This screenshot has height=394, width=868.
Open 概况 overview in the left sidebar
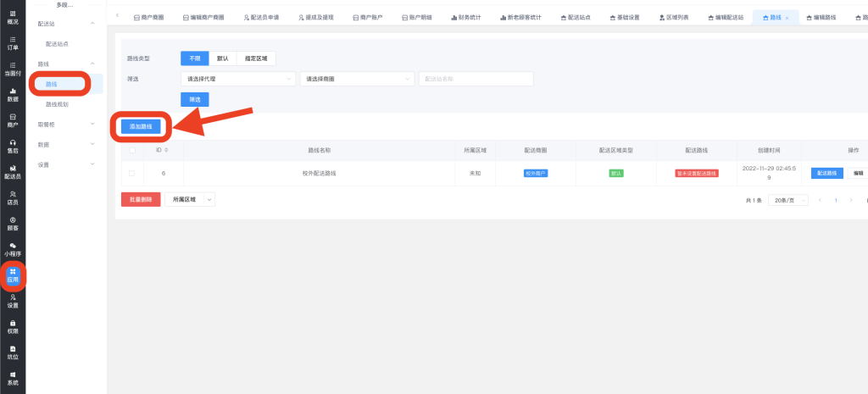(13, 16)
